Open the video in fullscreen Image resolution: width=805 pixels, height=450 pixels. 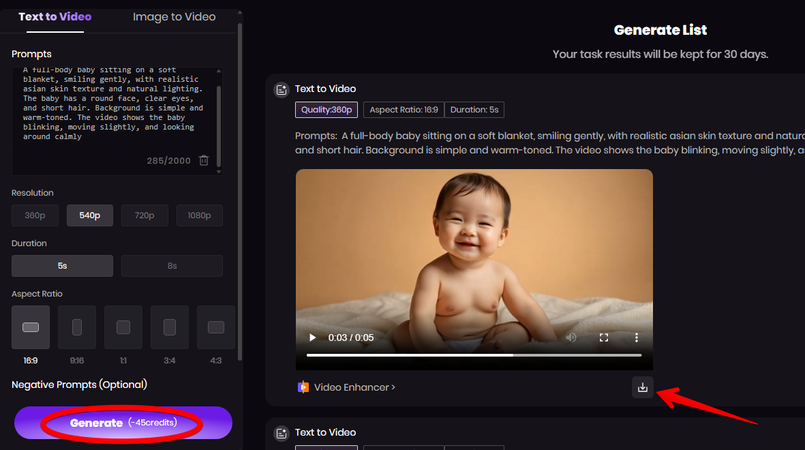point(604,338)
